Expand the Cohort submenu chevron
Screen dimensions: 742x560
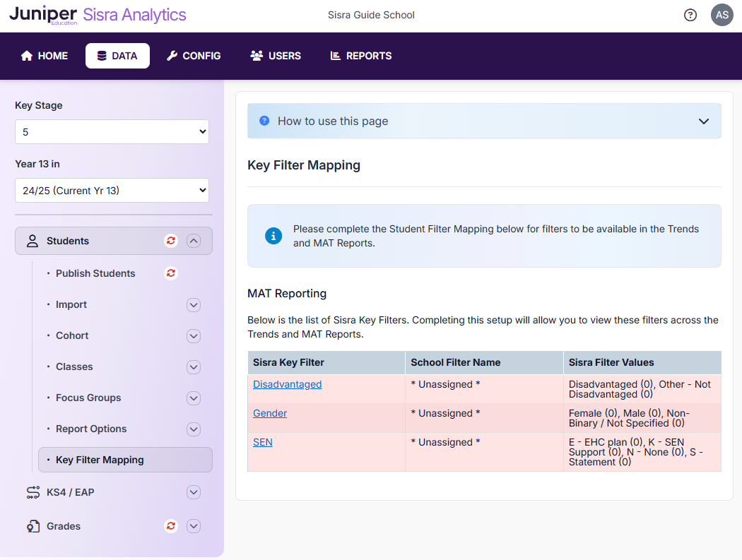(x=194, y=336)
